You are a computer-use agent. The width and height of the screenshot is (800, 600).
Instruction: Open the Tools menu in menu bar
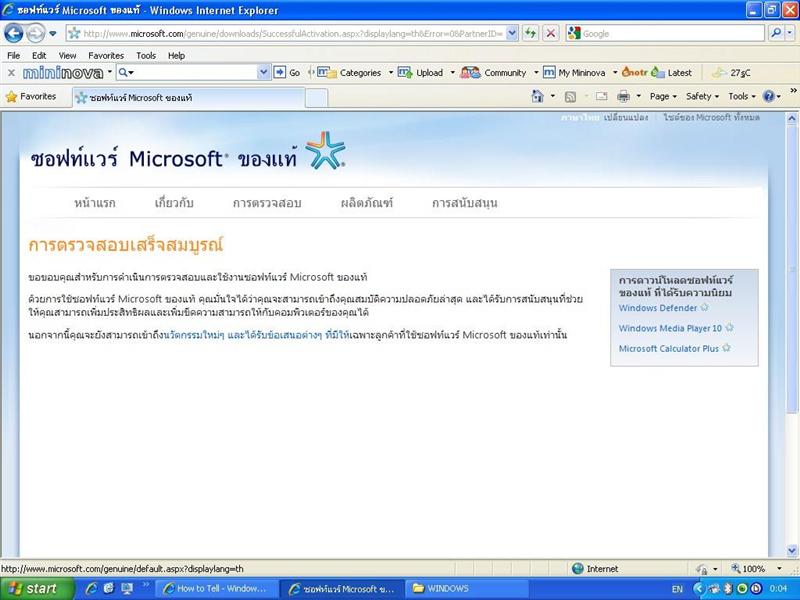click(x=146, y=56)
